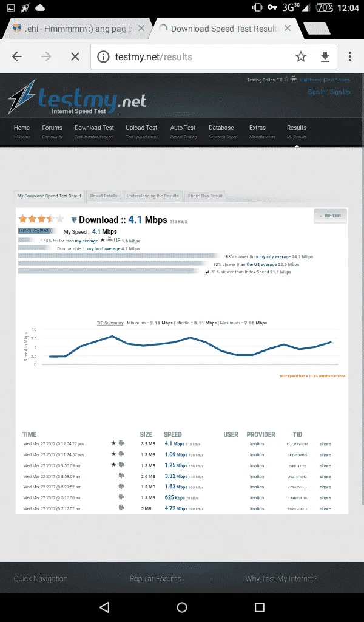Click share for the 4.72 Mbps result
This screenshot has height=622, width=364.
point(326,508)
